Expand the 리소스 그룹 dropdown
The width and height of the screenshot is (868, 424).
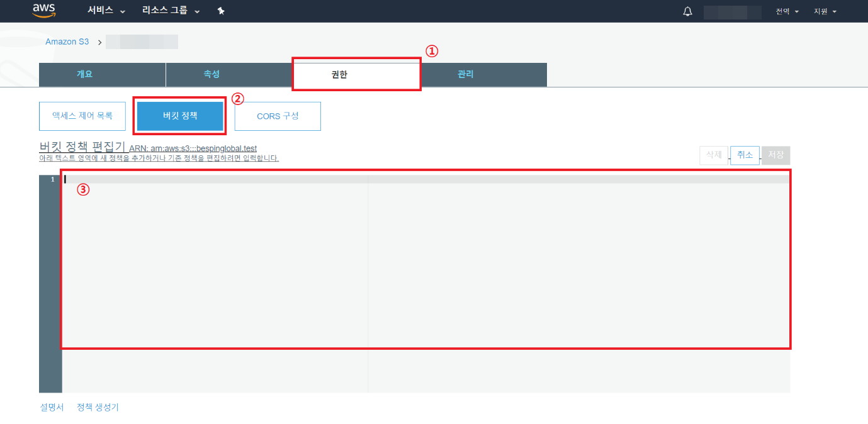point(171,11)
